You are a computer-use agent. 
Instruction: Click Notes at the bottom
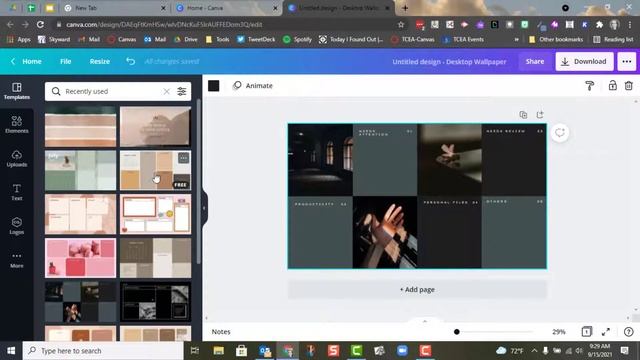[221, 332]
